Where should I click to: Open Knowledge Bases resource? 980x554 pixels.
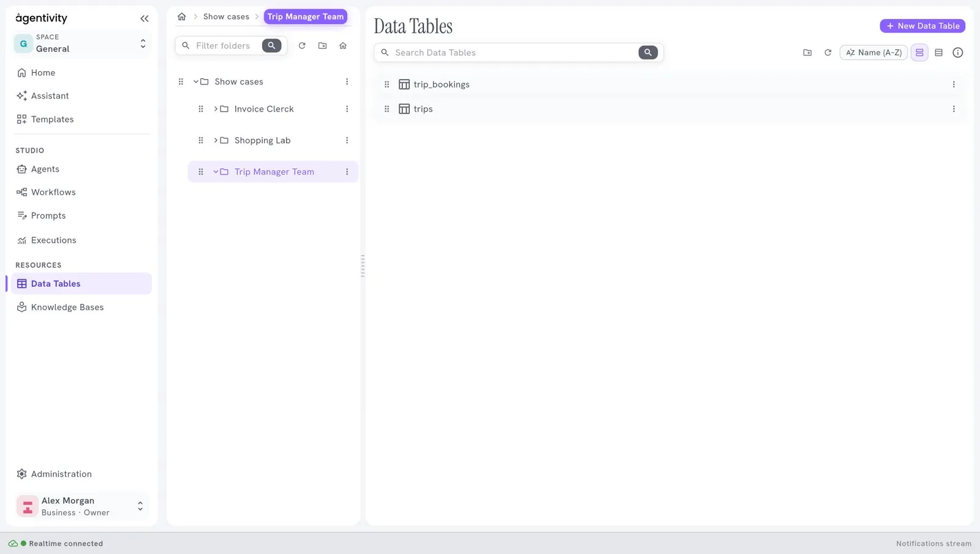81,307
